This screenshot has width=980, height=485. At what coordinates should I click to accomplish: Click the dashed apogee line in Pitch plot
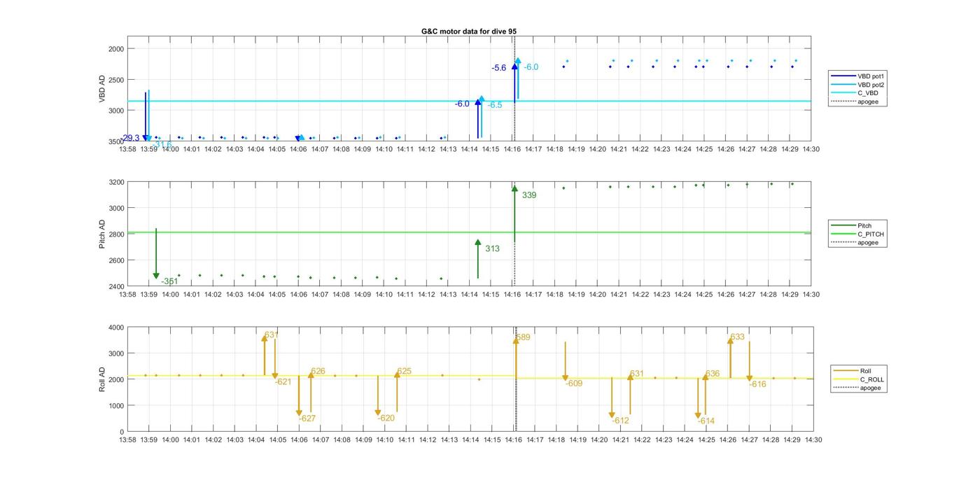(x=515, y=234)
